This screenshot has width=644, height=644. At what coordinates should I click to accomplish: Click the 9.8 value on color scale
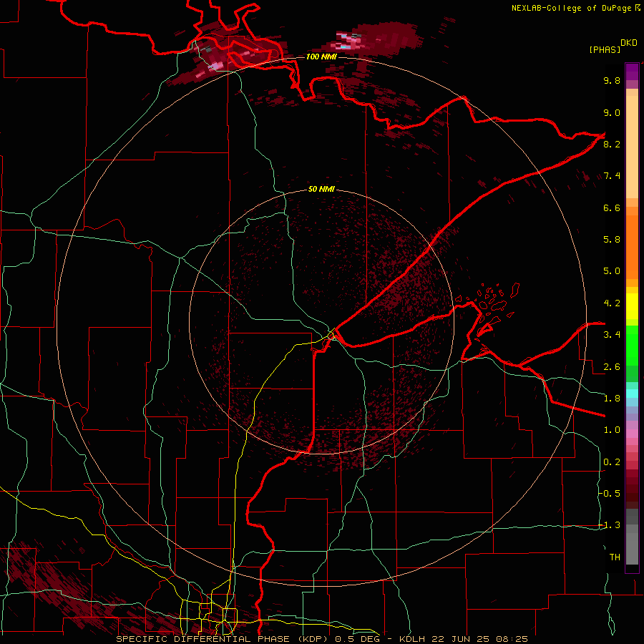point(612,80)
